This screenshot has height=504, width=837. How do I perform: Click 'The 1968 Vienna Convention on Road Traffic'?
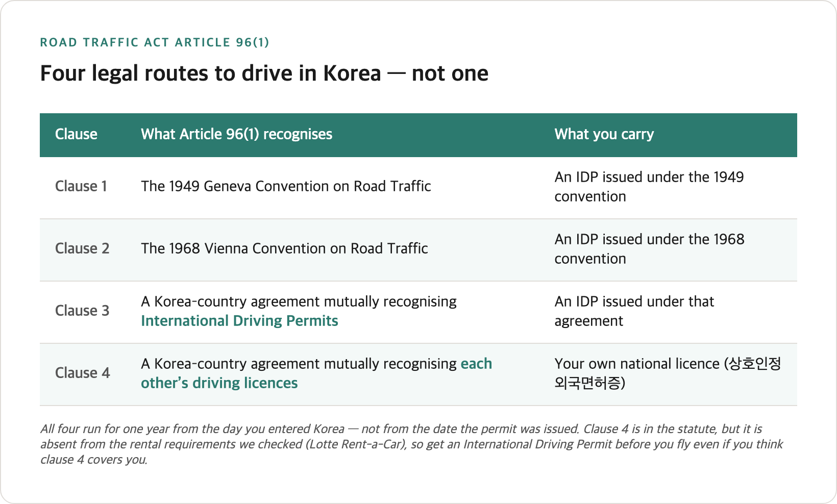pos(284,248)
